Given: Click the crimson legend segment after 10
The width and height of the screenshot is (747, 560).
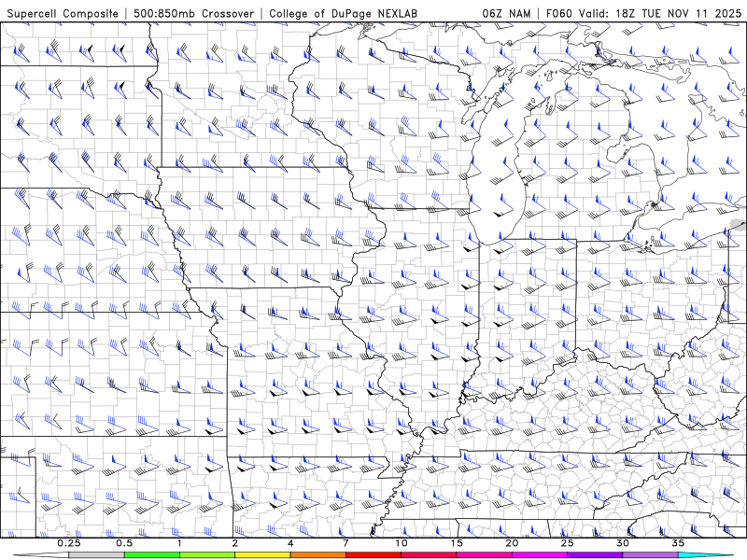Looking at the screenshot, I should pos(429,555).
